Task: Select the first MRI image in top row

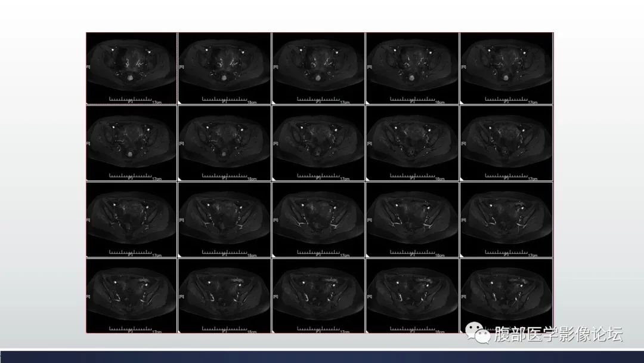Action: pyautogui.click(x=132, y=68)
